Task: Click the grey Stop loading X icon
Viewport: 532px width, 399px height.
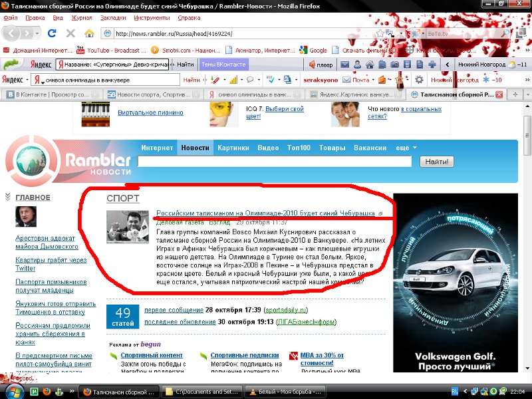Action: coord(70,33)
